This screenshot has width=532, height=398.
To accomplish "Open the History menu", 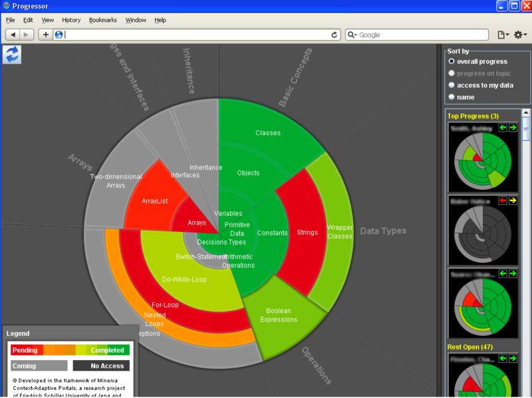I will 71,20.
